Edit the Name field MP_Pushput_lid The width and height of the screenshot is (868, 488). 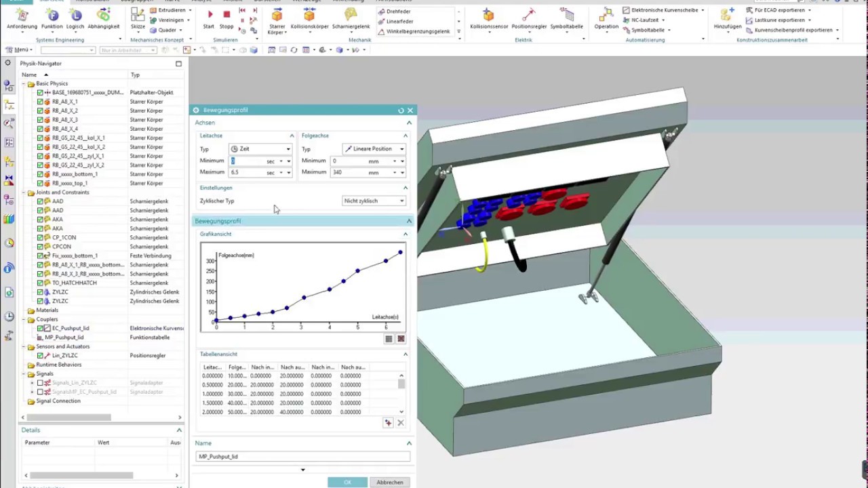pos(303,457)
